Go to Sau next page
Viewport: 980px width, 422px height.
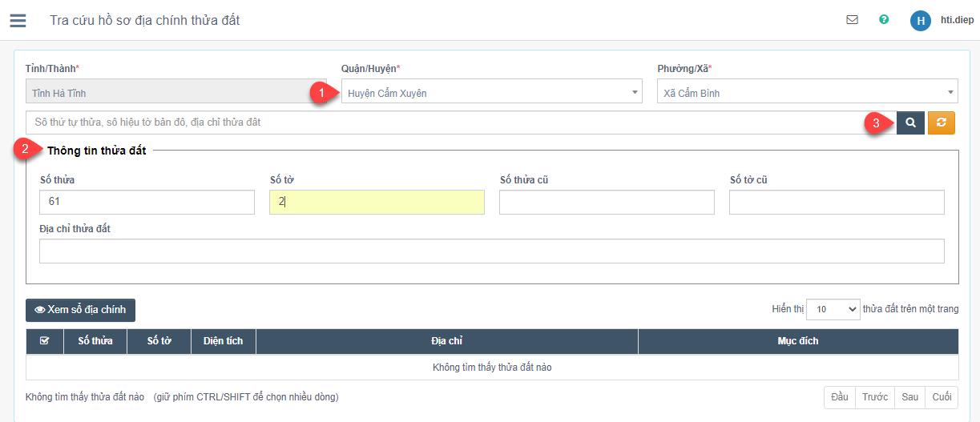pyautogui.click(x=909, y=397)
